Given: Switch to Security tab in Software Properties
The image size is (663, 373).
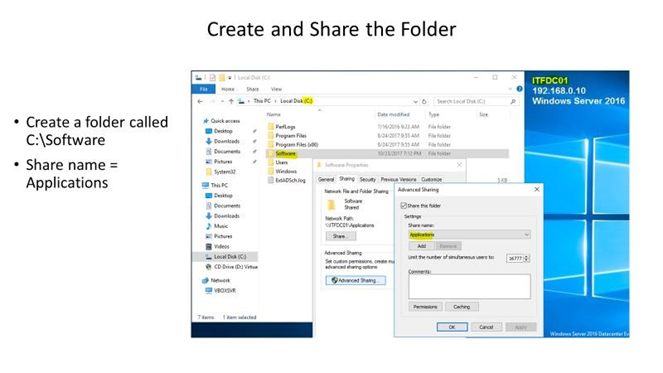Looking at the screenshot, I should point(367,179).
